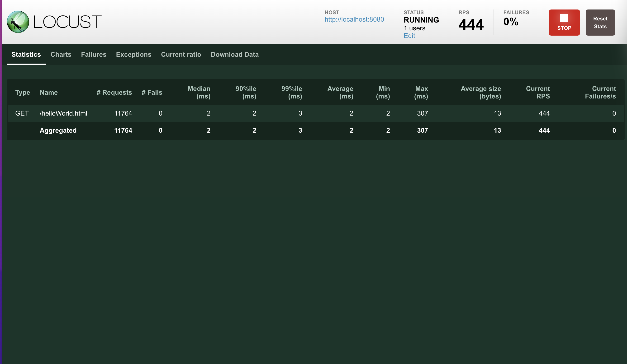The height and width of the screenshot is (364, 627).
Task: Open the Download Data tab
Action: click(234, 54)
